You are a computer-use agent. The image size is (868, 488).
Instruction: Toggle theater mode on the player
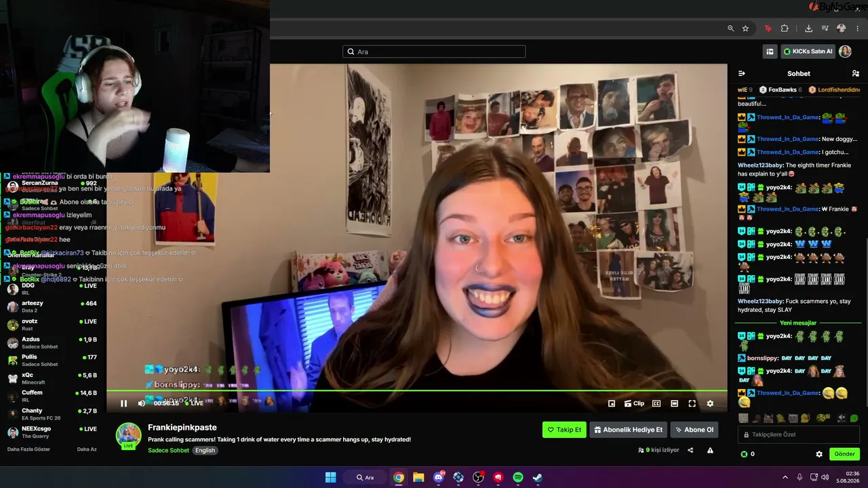click(674, 403)
